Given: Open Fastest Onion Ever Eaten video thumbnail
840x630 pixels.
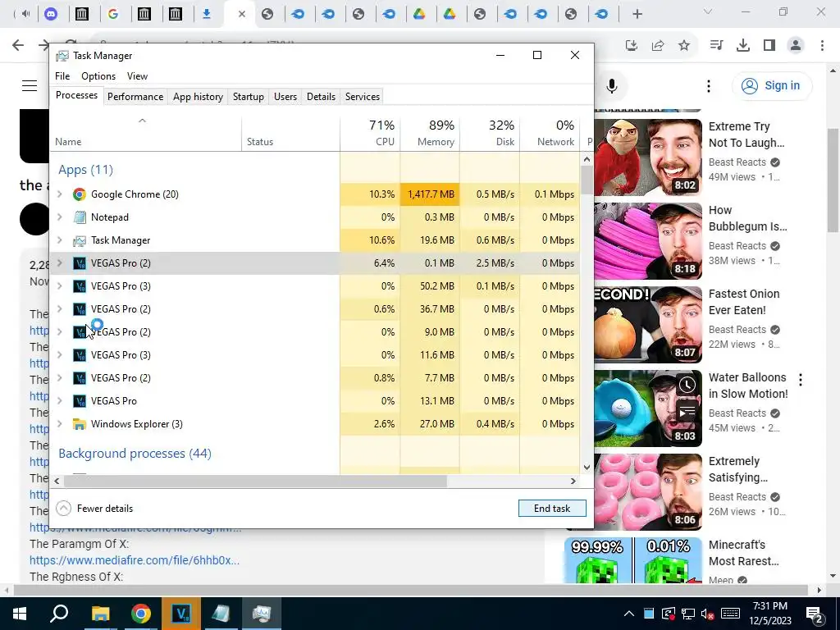Looking at the screenshot, I should point(648,325).
